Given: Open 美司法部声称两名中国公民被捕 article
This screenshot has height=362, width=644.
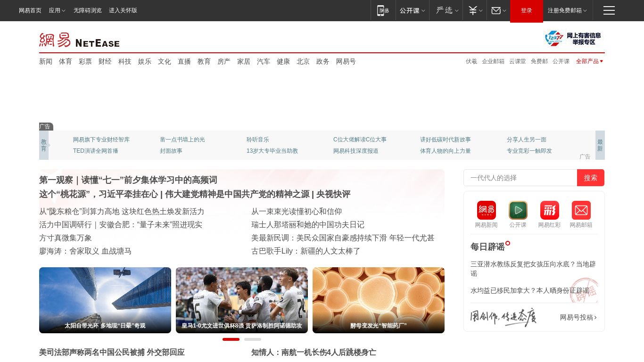Looking at the screenshot, I should click(112, 352).
